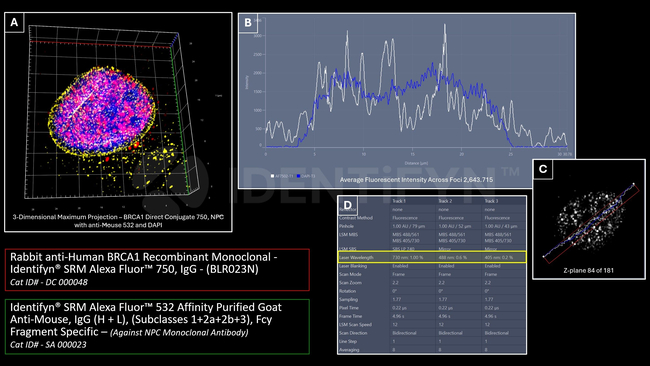650x366 pixels.
Task: Click the 'Pixel Time' row label
Action: [349, 308]
